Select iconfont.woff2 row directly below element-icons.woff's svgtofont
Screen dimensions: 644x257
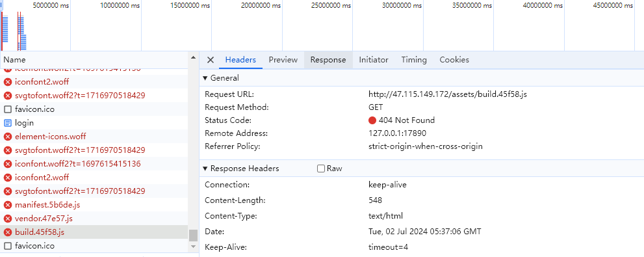(x=94, y=164)
